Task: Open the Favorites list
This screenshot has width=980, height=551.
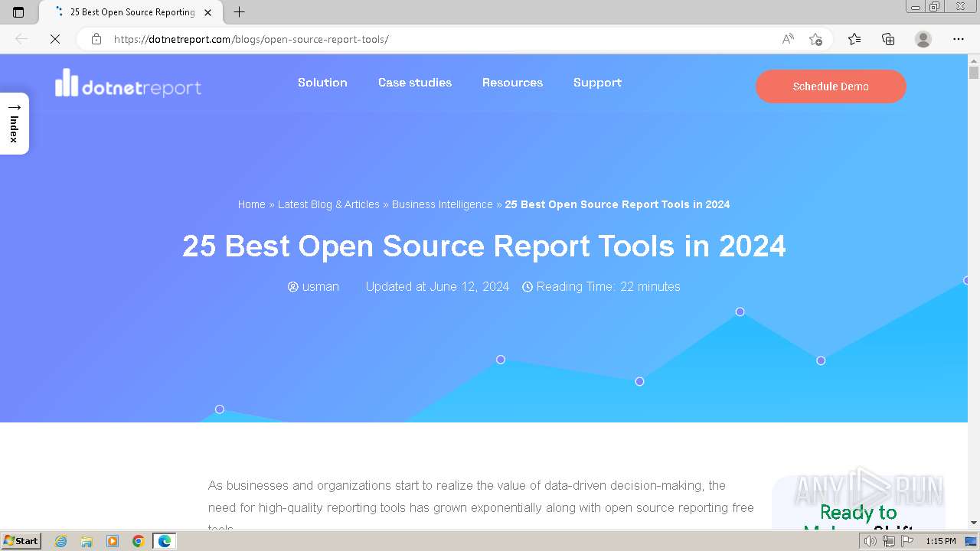Action: click(854, 39)
